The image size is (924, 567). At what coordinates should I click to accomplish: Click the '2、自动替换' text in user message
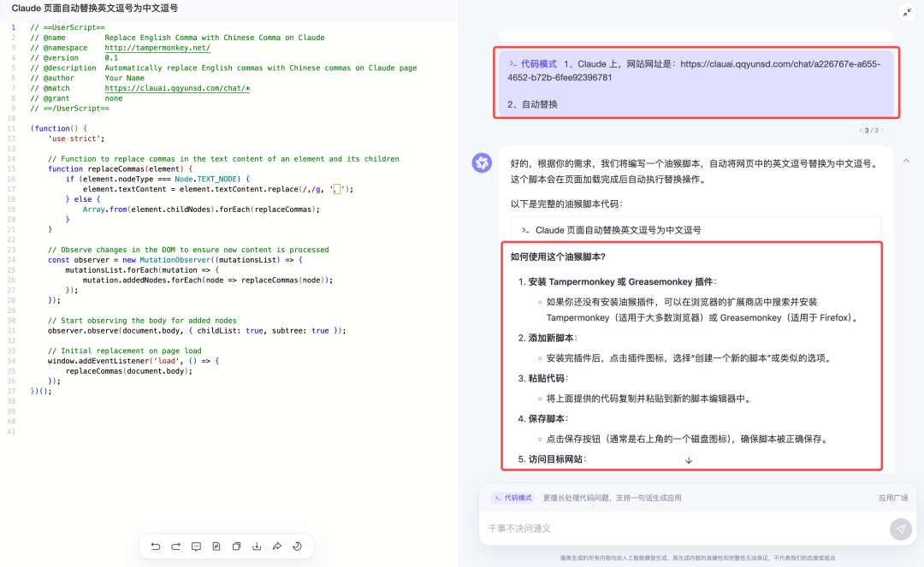pos(533,104)
